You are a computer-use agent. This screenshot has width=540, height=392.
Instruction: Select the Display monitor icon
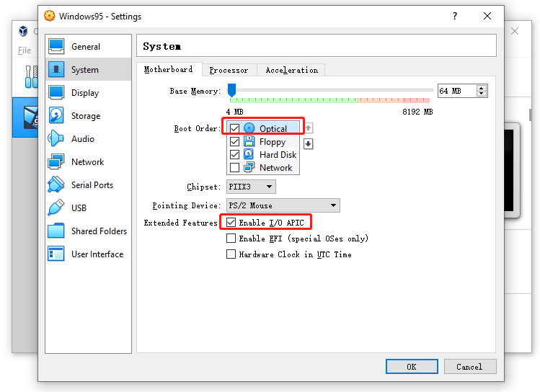point(56,92)
